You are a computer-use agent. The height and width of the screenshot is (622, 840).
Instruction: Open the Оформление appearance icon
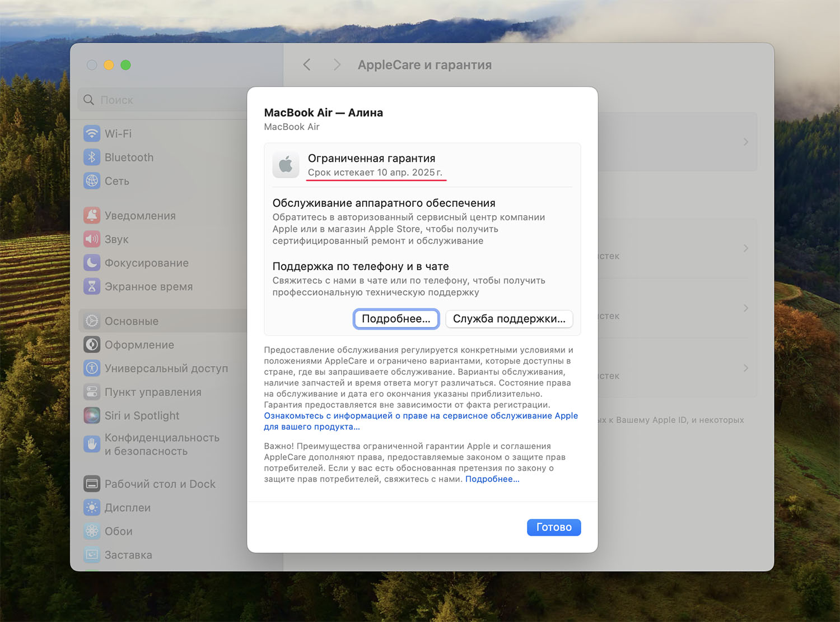[x=92, y=344]
